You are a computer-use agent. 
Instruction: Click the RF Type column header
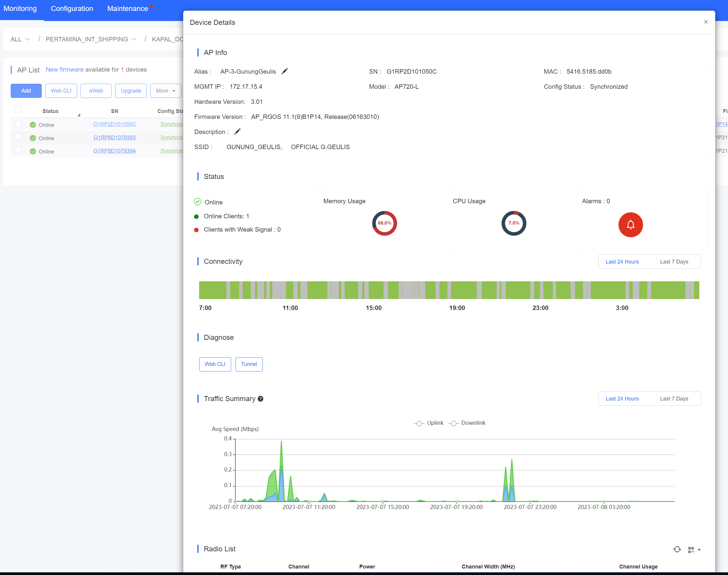[231, 567]
